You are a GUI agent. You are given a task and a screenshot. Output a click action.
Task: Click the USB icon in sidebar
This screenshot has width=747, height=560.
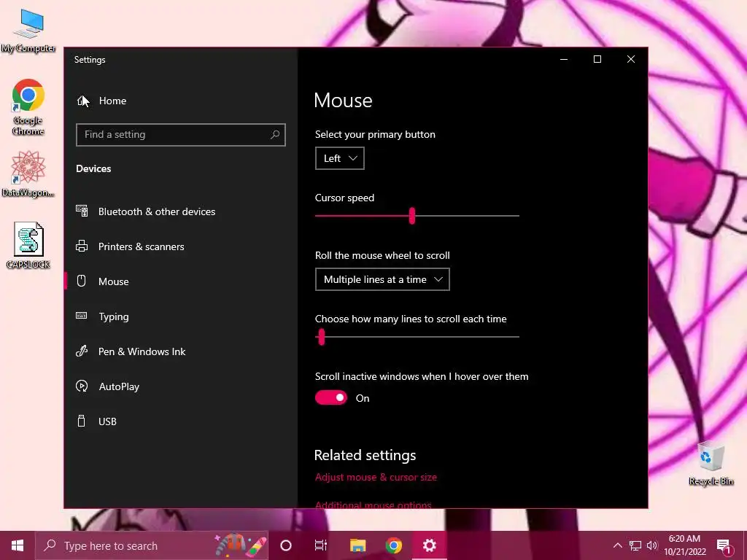pyautogui.click(x=82, y=421)
